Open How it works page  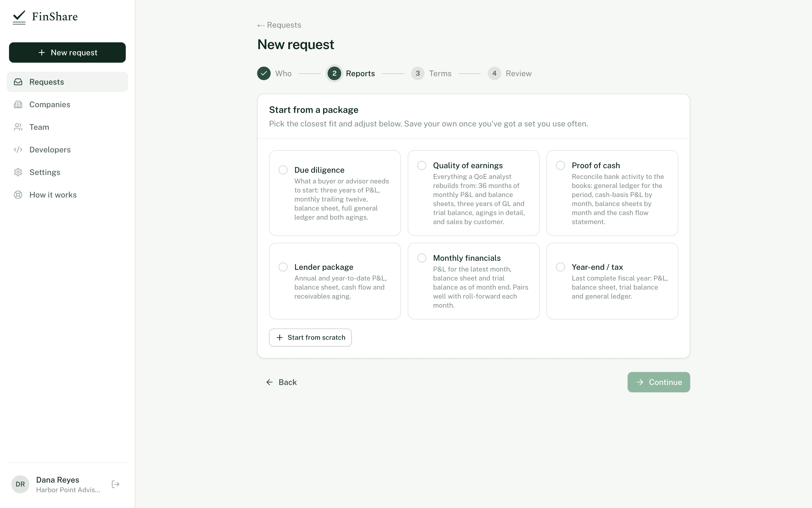tap(67, 195)
